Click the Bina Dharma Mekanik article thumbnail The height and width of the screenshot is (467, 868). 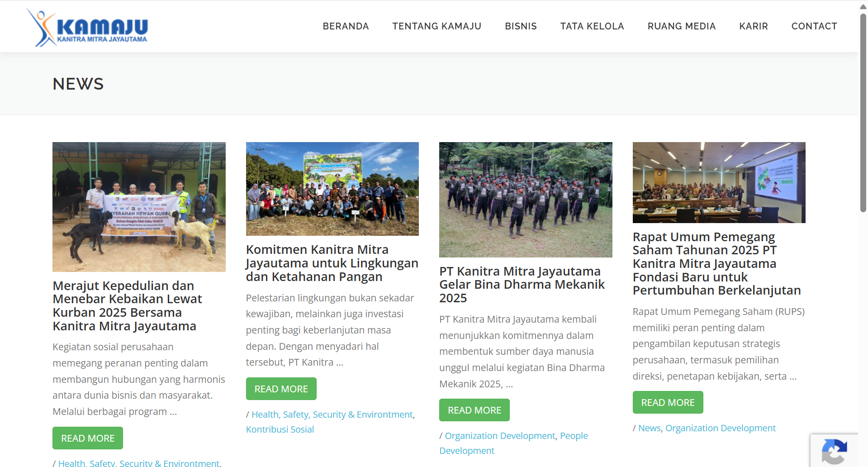(525, 200)
